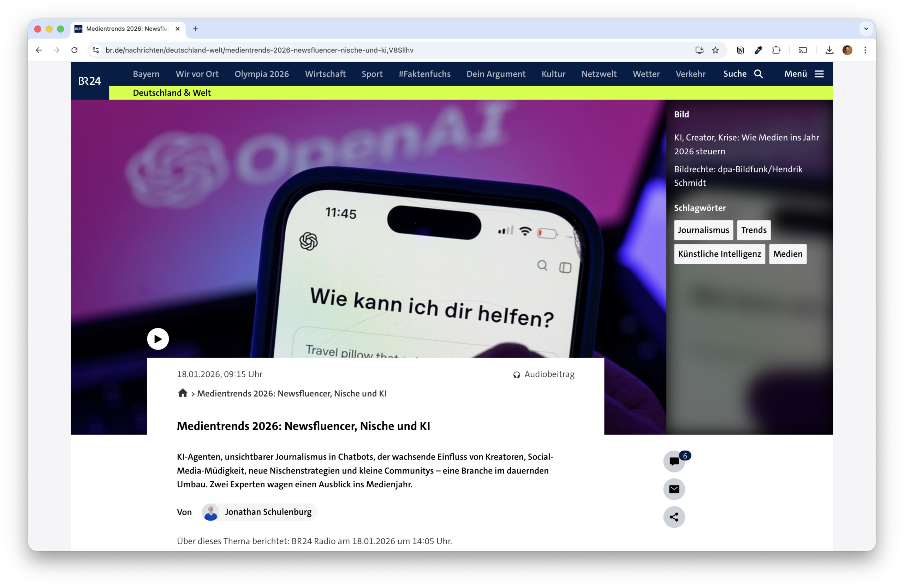Play the article audio with play button

pos(157,339)
